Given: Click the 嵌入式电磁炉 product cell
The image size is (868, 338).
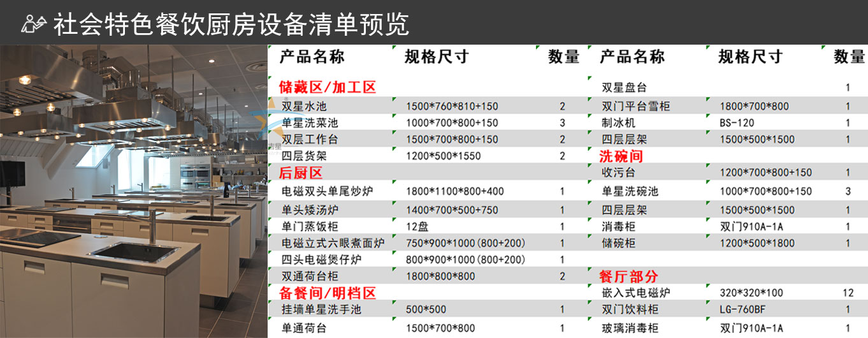Looking at the screenshot, I should click(636, 293).
